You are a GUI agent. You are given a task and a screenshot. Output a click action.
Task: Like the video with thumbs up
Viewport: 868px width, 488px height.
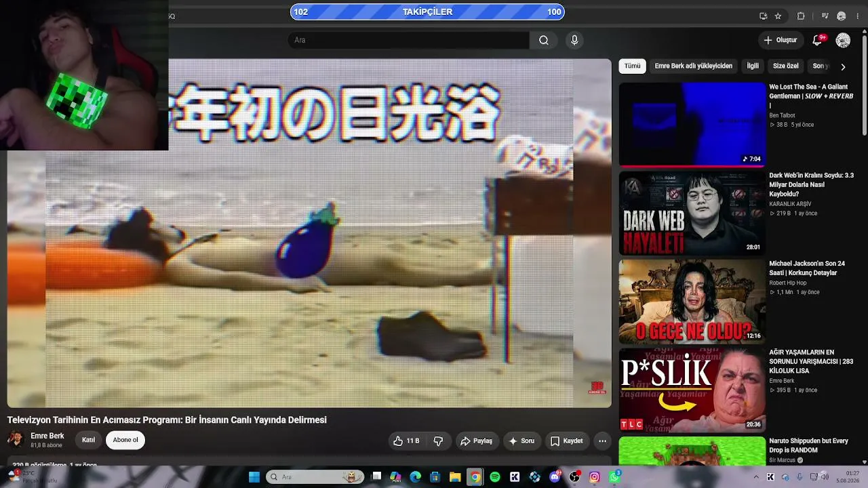click(x=406, y=441)
